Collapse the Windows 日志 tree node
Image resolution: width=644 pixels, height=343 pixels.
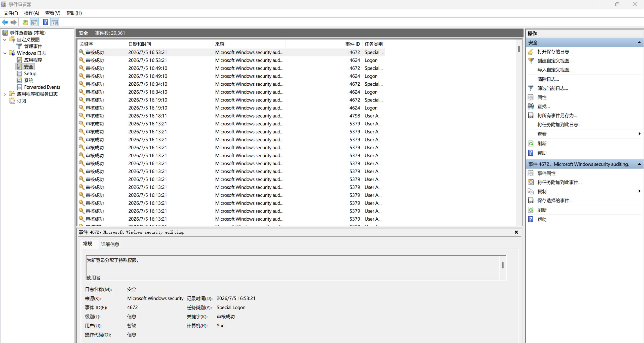pyautogui.click(x=5, y=53)
